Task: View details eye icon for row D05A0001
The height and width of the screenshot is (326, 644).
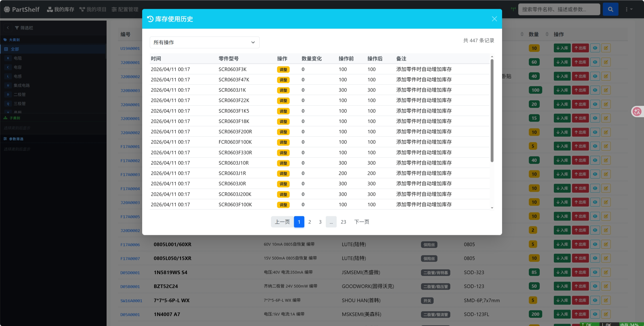Action: (595, 314)
